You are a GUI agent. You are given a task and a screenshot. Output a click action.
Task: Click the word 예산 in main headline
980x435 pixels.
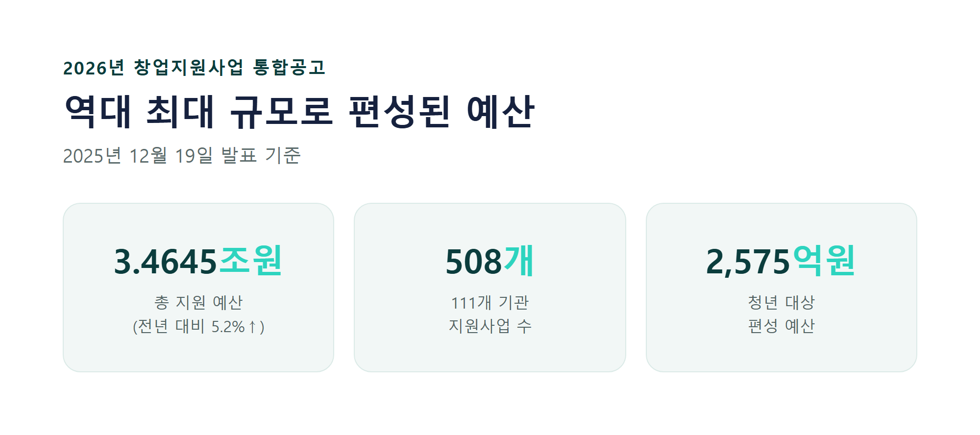500,112
